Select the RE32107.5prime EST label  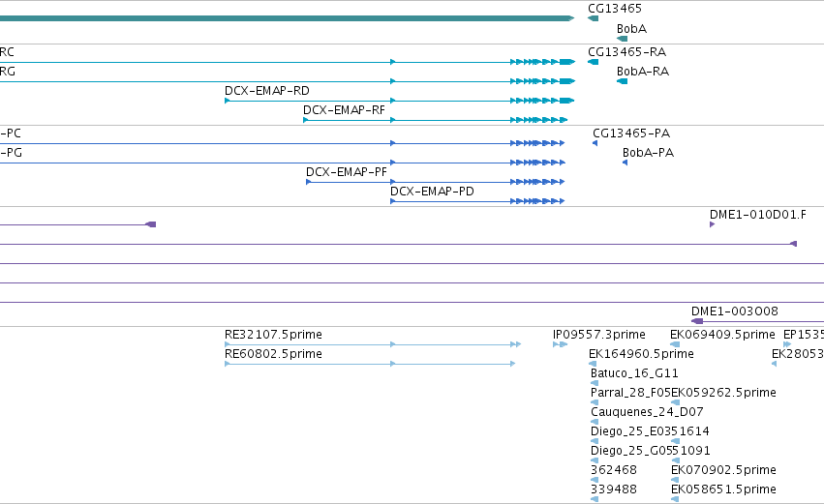[x=273, y=335]
